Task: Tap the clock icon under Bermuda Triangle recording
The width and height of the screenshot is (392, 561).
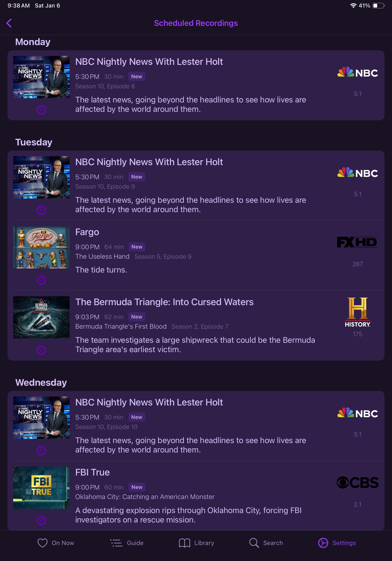Action: click(41, 350)
